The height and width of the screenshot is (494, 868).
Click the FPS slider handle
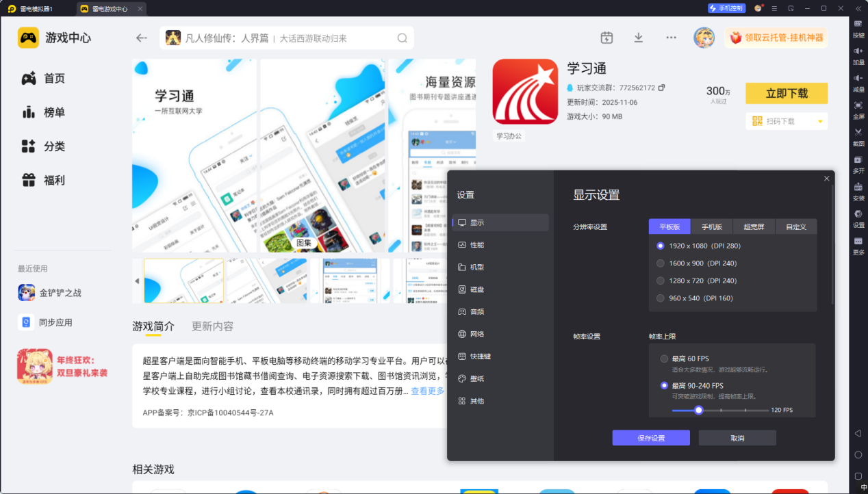698,410
